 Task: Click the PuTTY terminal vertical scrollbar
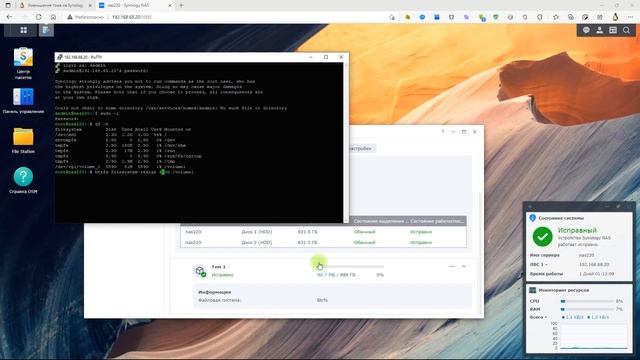346,142
